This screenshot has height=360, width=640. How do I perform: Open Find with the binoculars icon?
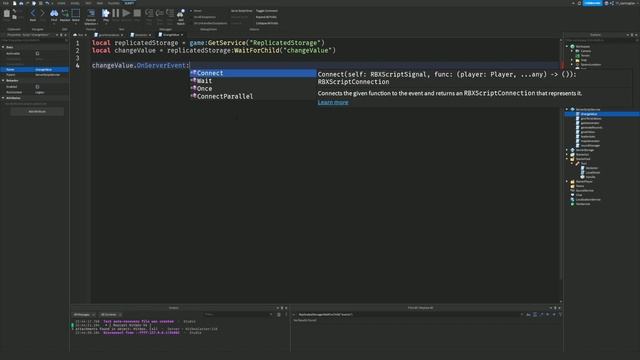click(x=54, y=13)
